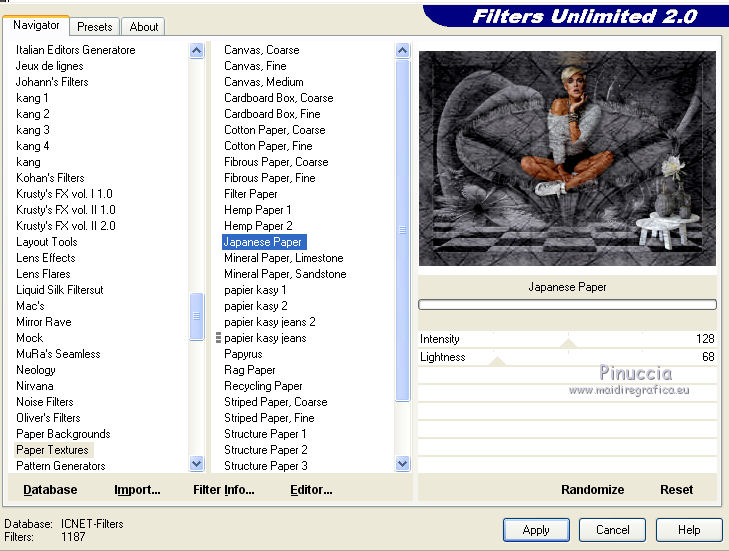The height and width of the screenshot is (551, 729).
Task: Click the Cancel button
Action: point(612,530)
